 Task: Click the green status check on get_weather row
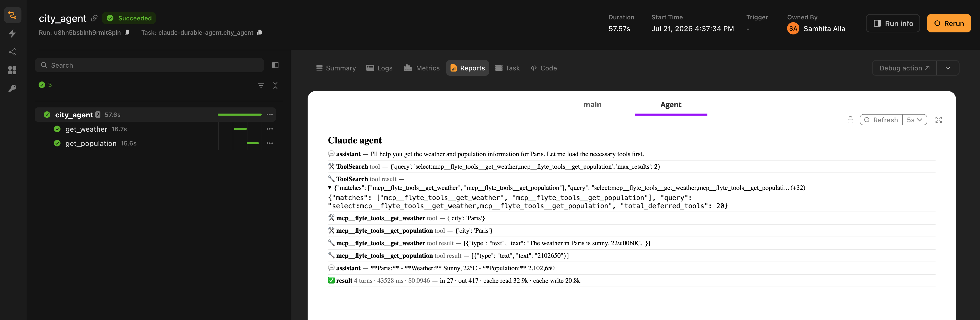(57, 129)
